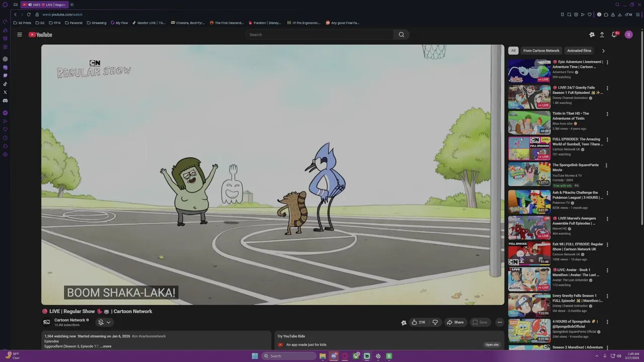Open the more actions ellipsis below video
The height and width of the screenshot is (362, 644).
(500, 322)
